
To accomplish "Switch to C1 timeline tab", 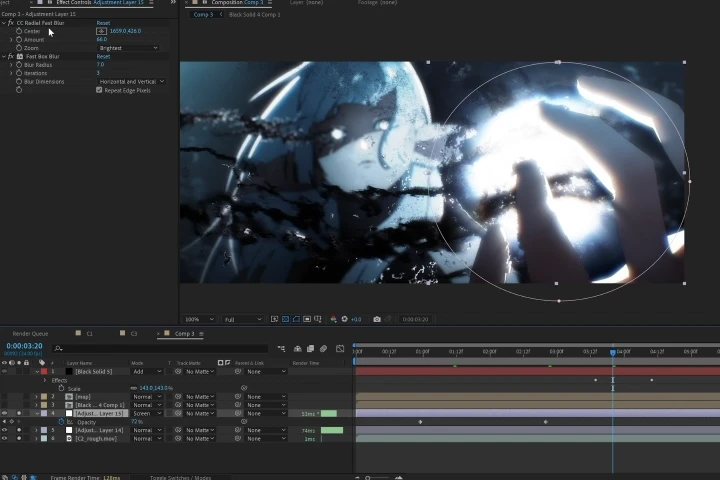I will click(x=90, y=334).
